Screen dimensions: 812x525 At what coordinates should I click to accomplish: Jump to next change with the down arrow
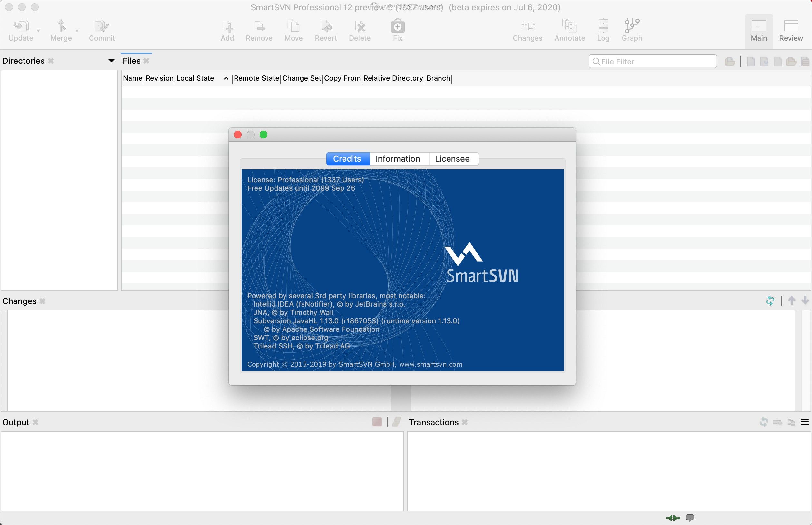[x=806, y=300]
